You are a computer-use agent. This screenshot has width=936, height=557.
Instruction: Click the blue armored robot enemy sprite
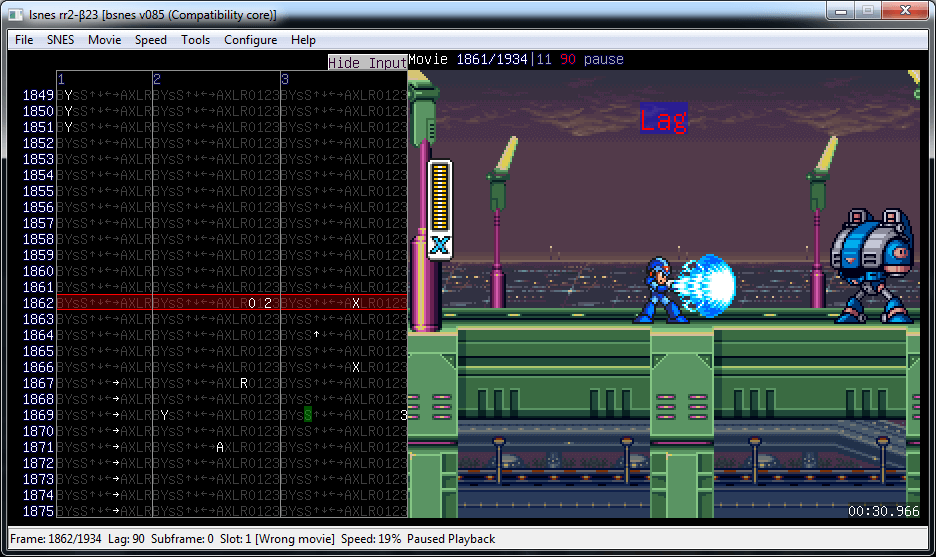[872, 266]
